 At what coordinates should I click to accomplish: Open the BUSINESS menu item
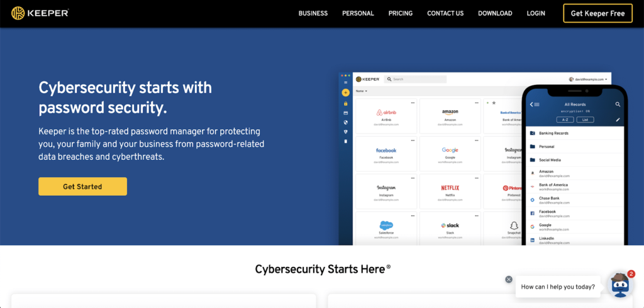(x=313, y=13)
